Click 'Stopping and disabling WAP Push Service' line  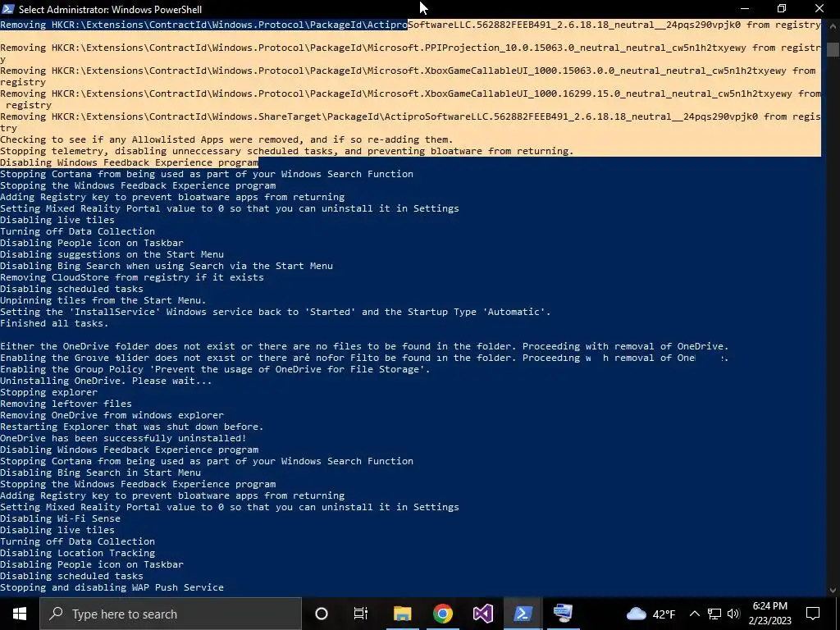click(x=112, y=587)
